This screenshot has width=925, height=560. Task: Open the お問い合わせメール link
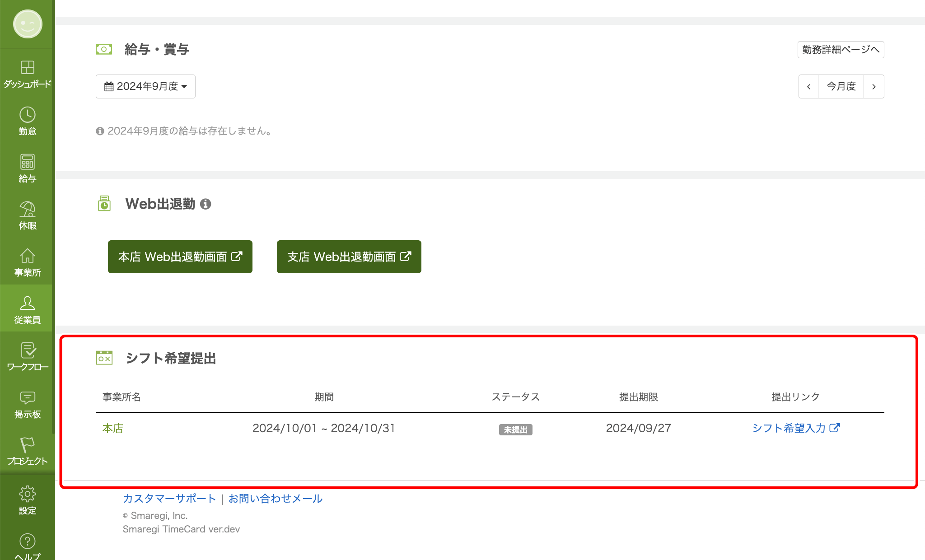276,499
